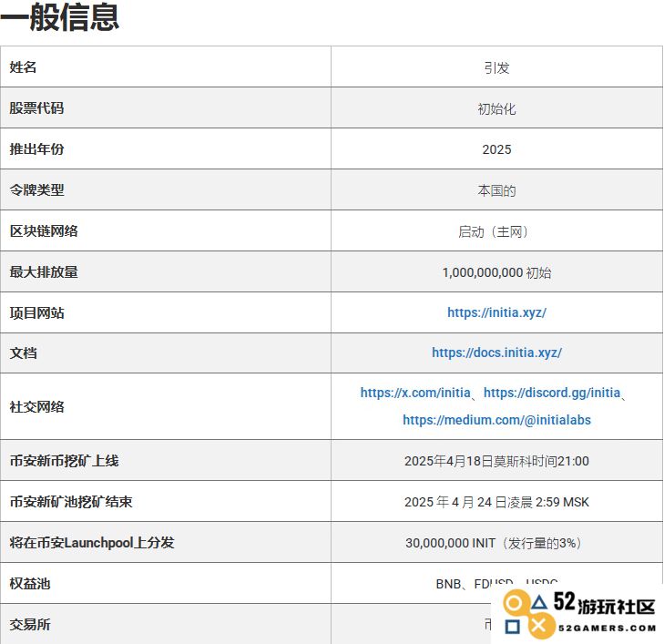Viewport: 664px width, 644px height.
Task: Click the 币安新币挖矿上线 label
Action: click(64, 460)
